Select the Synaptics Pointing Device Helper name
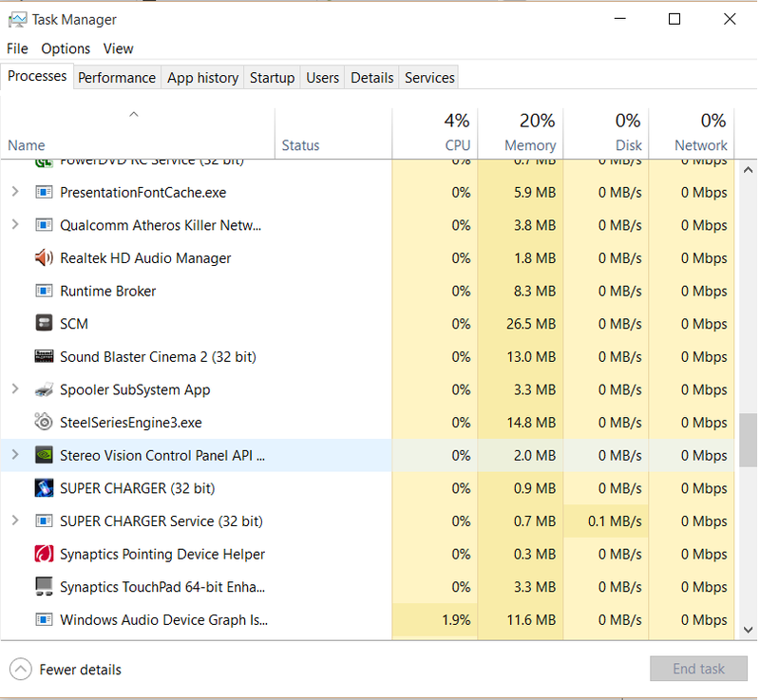This screenshot has height=700, width=760. tap(162, 554)
